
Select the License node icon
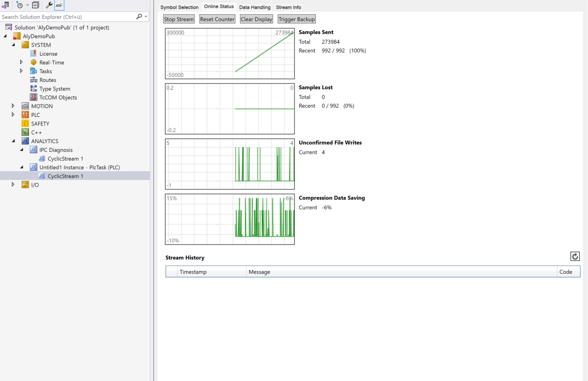pyautogui.click(x=34, y=54)
